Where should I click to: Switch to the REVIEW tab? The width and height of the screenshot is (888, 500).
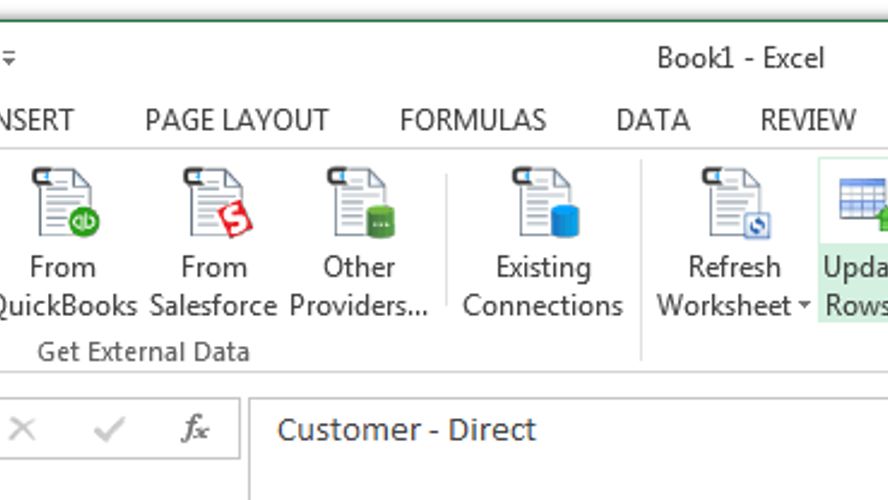click(808, 120)
